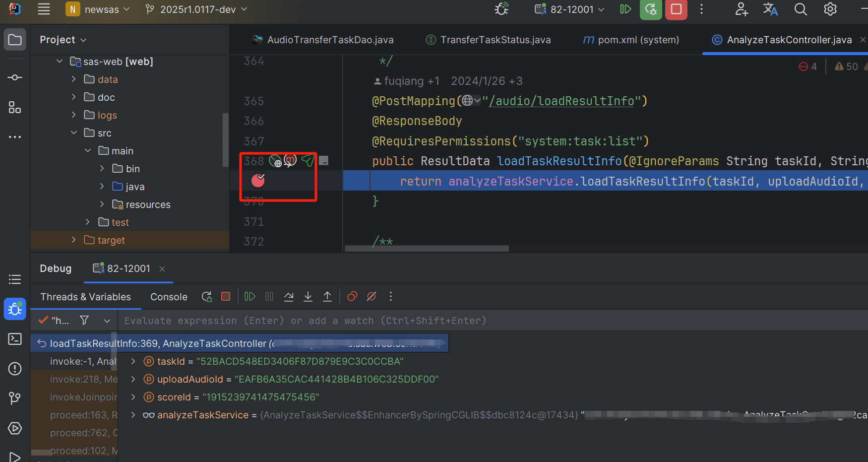Pause program in Debug toolbar

tap(269, 296)
